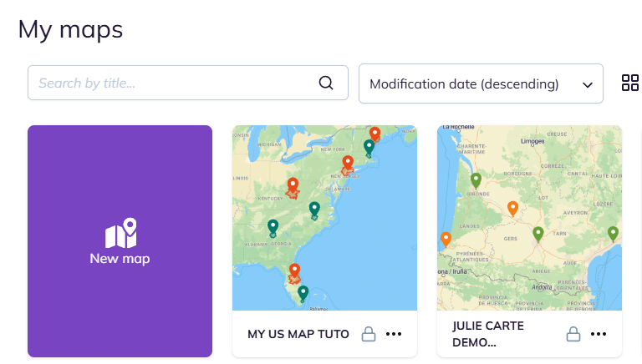Create a new map
The width and height of the screenshot is (642, 364).
click(x=120, y=241)
